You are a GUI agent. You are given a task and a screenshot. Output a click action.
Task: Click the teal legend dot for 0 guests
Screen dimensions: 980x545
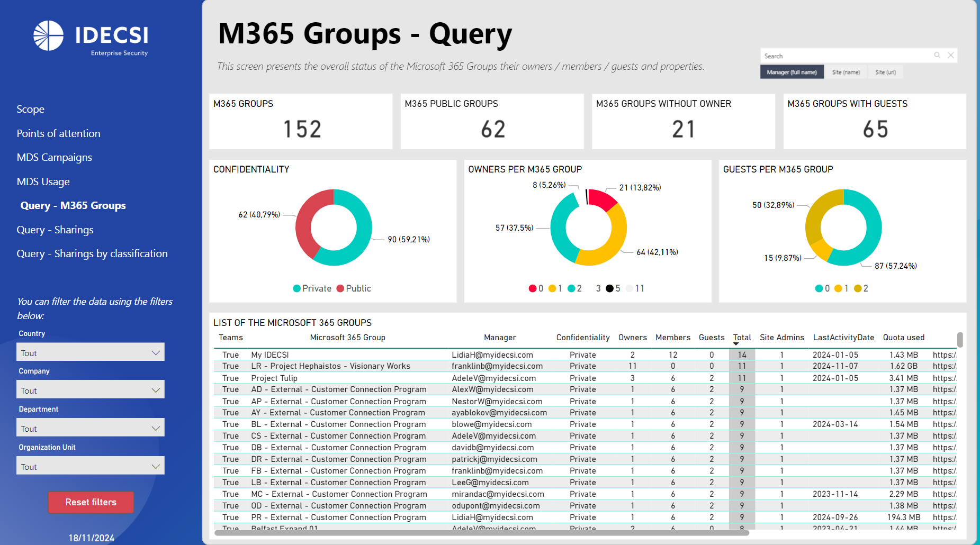tap(819, 288)
